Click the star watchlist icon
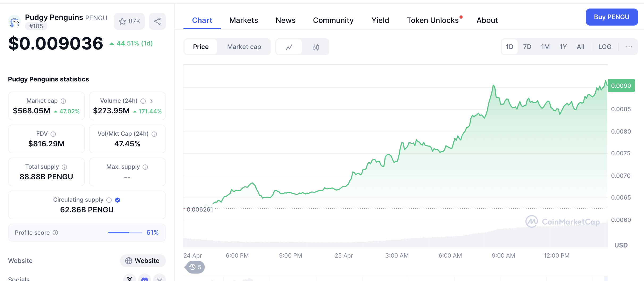The image size is (644, 281). pos(122,21)
